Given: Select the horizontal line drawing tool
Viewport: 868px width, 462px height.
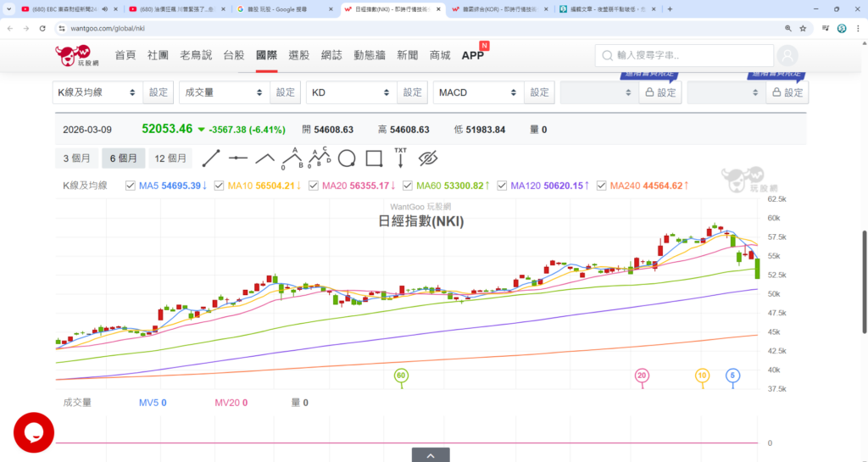Looking at the screenshot, I should click(238, 158).
